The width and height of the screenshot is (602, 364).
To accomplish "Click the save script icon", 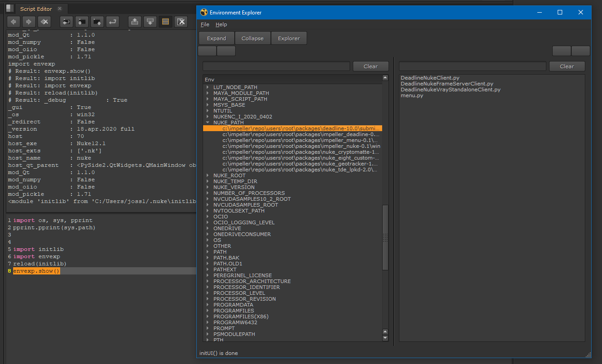I will [x=97, y=21].
